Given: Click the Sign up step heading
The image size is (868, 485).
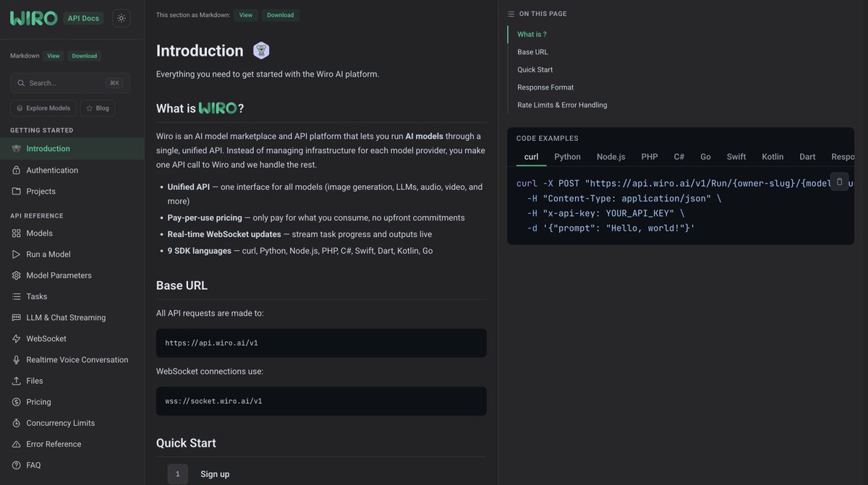Looking at the screenshot, I should point(215,474).
